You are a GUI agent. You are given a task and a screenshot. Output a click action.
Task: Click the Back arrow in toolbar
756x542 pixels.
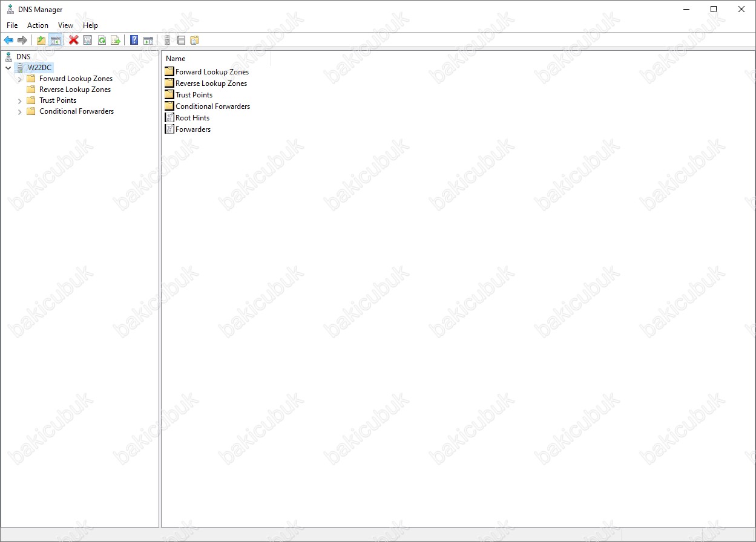(8, 41)
